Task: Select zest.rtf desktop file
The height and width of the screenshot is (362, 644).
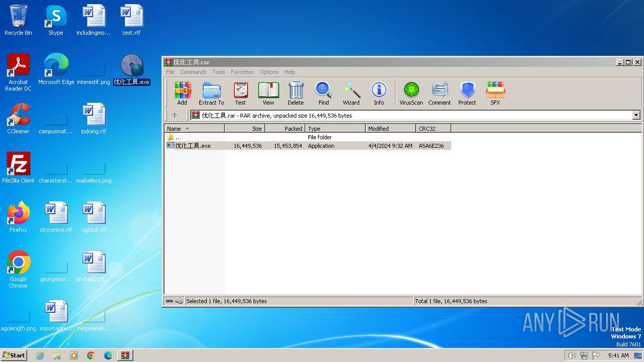Action: (132, 21)
